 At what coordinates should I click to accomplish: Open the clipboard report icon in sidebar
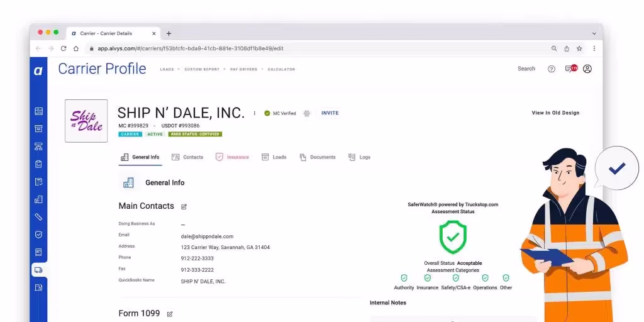(38, 164)
